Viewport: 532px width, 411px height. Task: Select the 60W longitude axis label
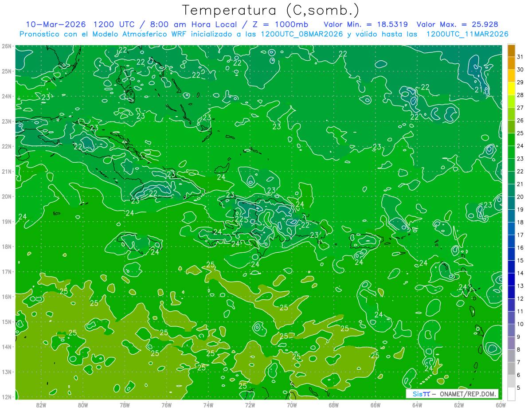click(x=501, y=404)
